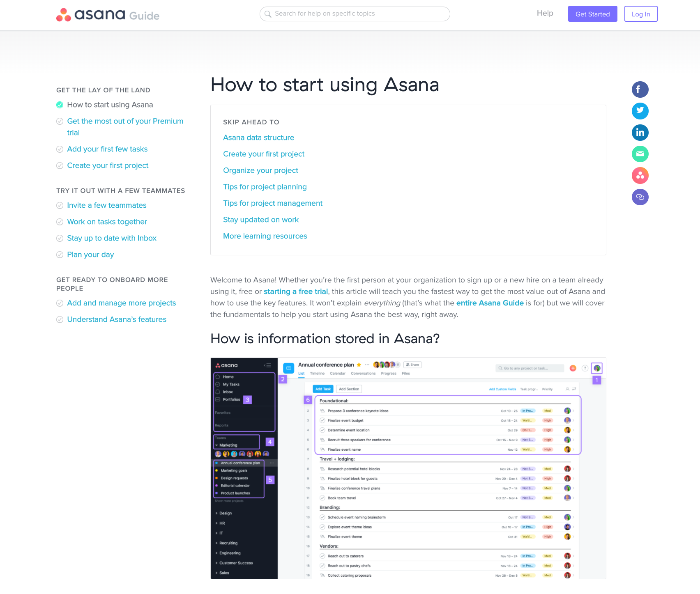This screenshot has width=700, height=594.
Task: Share the article on LinkedIn
Action: point(640,133)
